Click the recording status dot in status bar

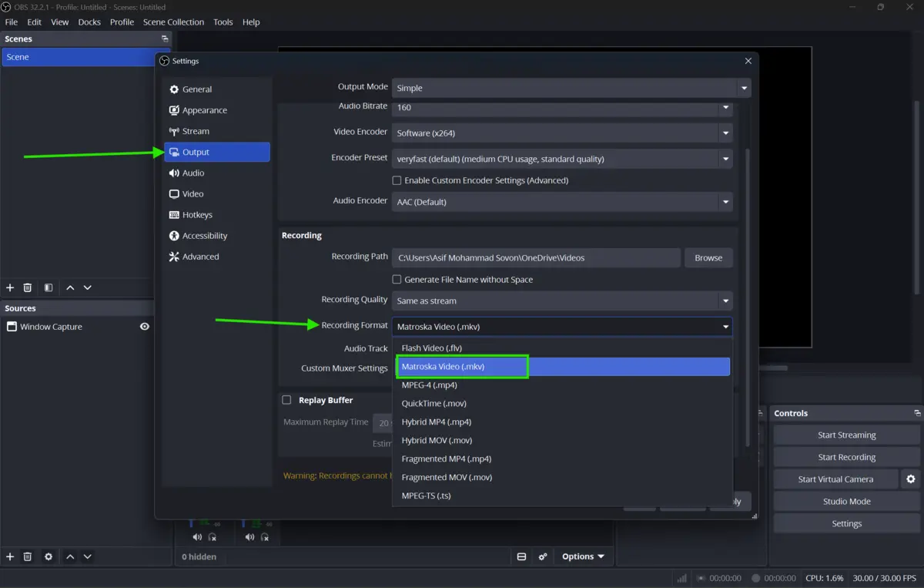tap(756, 578)
